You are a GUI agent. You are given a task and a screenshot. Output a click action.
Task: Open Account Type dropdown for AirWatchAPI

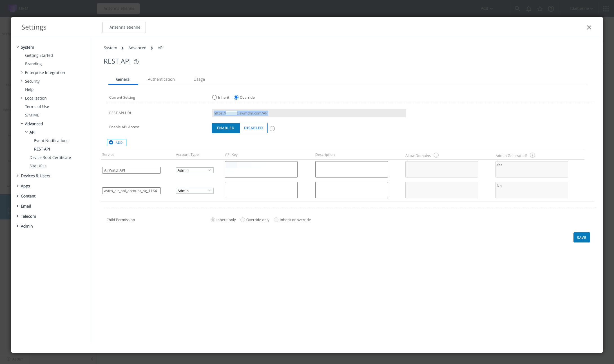pos(195,170)
